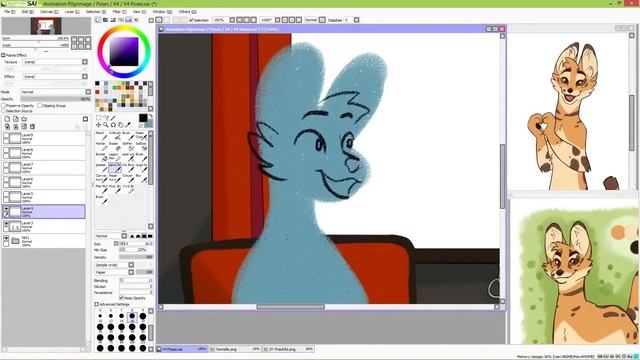Select the black foreground color swatch
Image resolution: width=640 pixels, height=360 pixels.
click(143, 118)
